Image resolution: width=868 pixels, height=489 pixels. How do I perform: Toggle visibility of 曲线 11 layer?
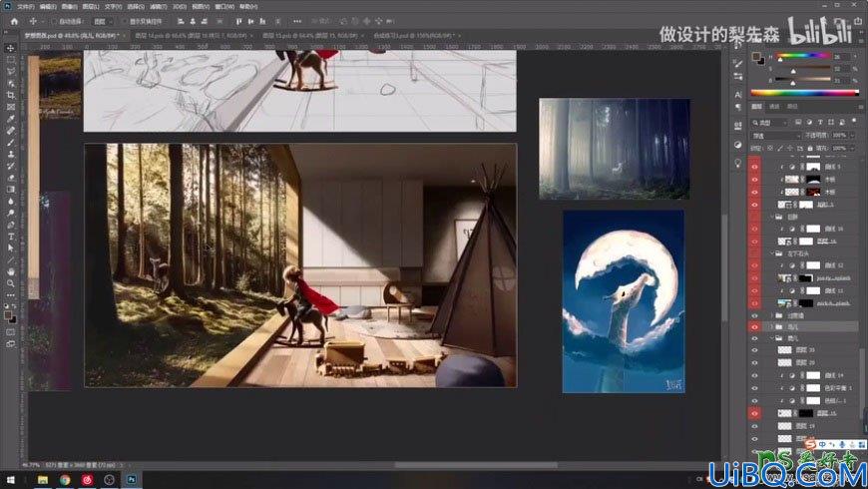tap(754, 290)
